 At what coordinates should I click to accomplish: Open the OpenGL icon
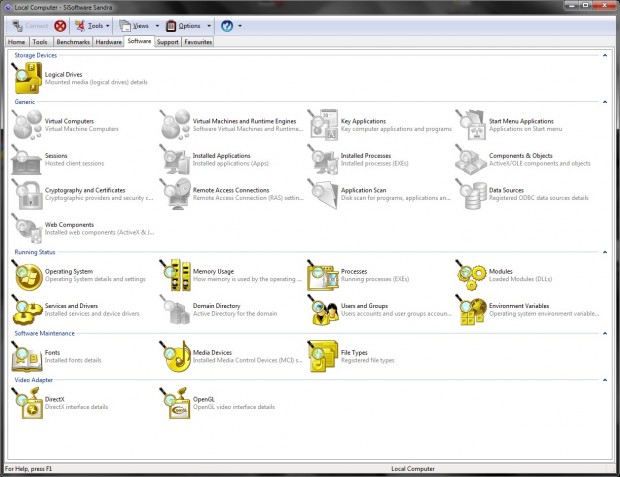click(x=175, y=403)
